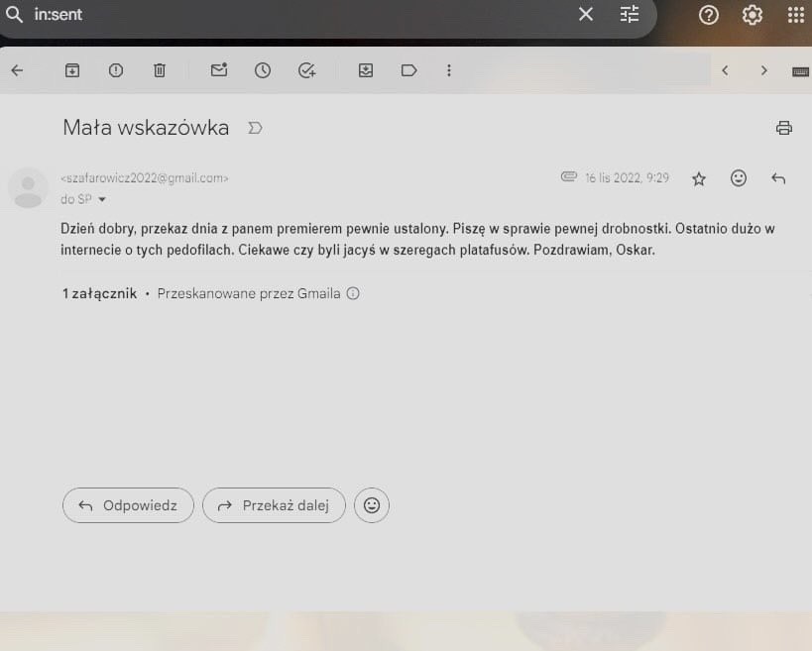Image resolution: width=812 pixels, height=651 pixels.
Task: Go back to the sent list
Action: click(x=17, y=70)
